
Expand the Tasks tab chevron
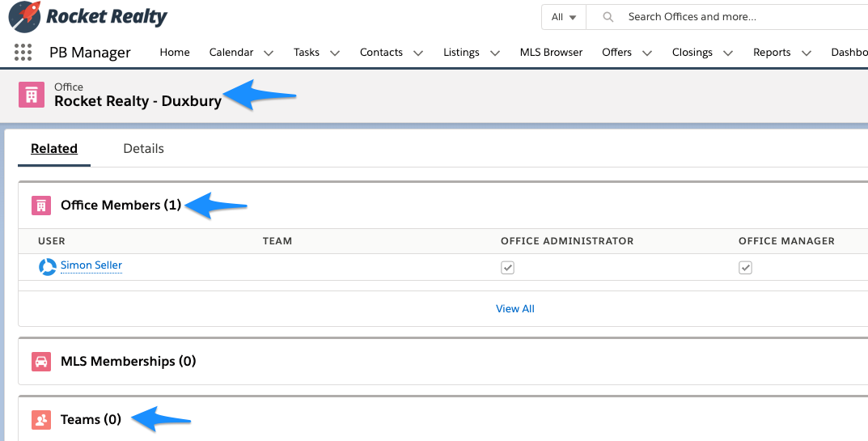(334, 53)
